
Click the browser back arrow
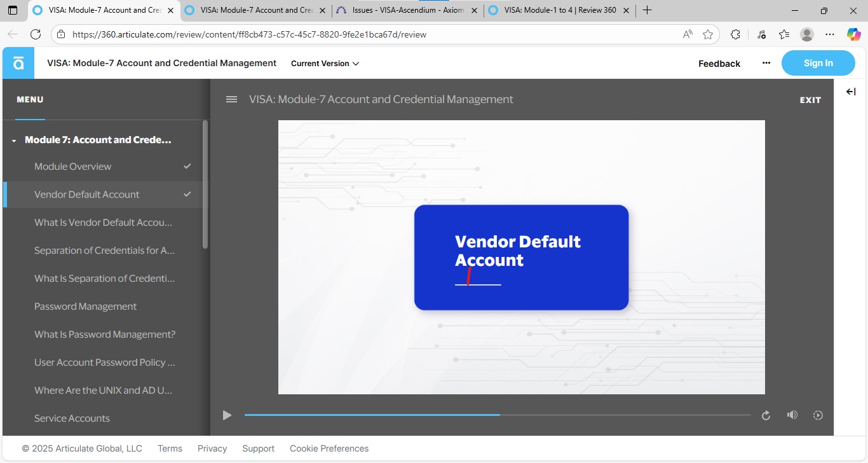[x=13, y=34]
